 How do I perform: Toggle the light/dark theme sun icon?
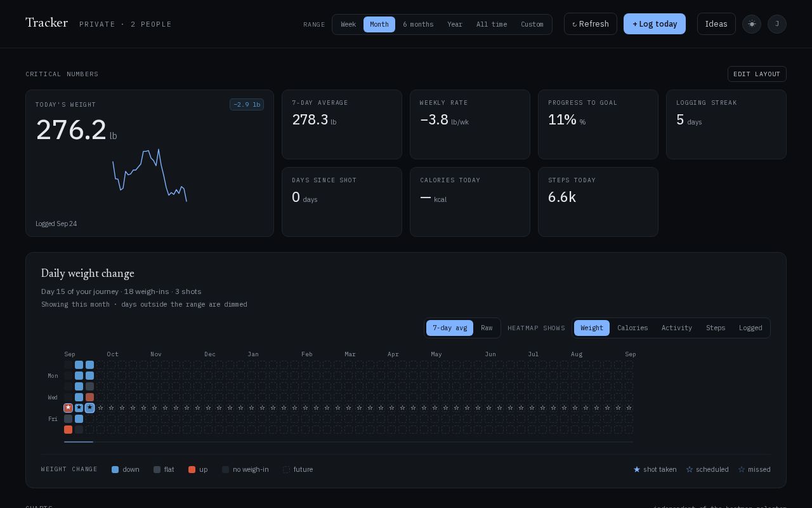752,24
